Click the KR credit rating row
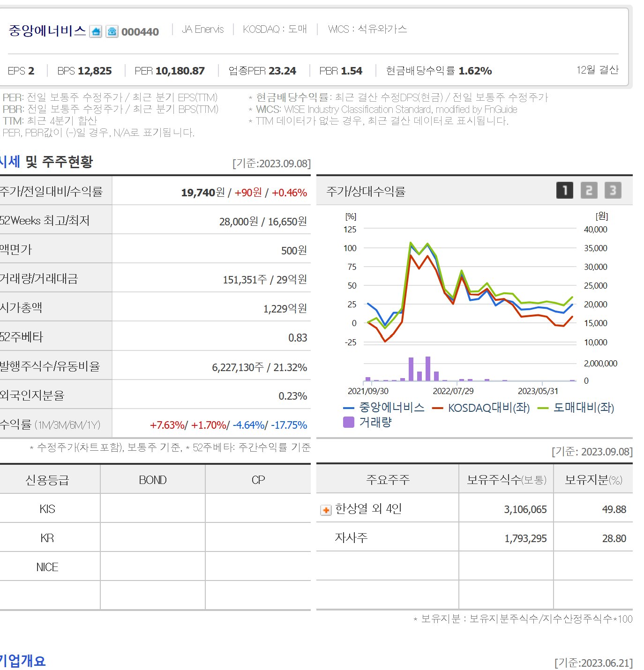This screenshot has height=670, width=644. [155, 538]
